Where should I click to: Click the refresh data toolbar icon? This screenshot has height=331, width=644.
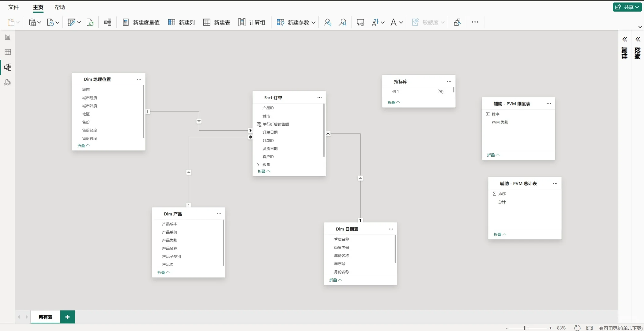click(90, 22)
